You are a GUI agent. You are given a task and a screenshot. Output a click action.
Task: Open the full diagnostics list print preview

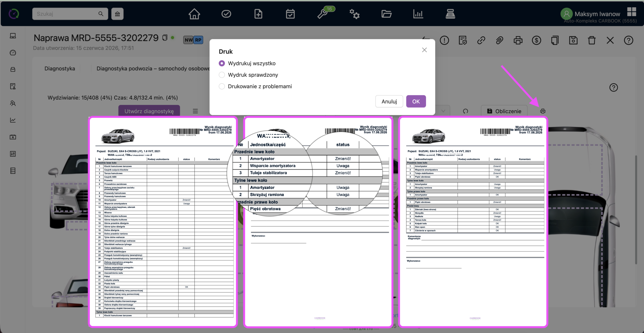point(163,222)
